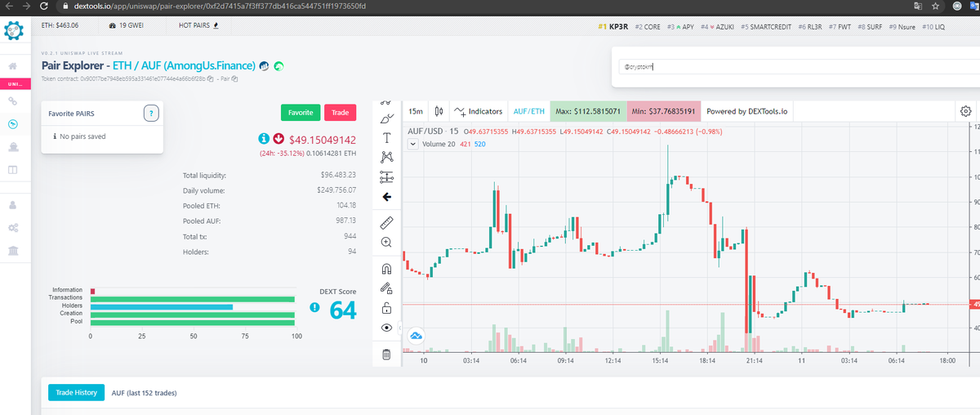Viewport: 980px width, 415px height.
Task: Open hot pair #7 FWT
Action: click(840, 26)
